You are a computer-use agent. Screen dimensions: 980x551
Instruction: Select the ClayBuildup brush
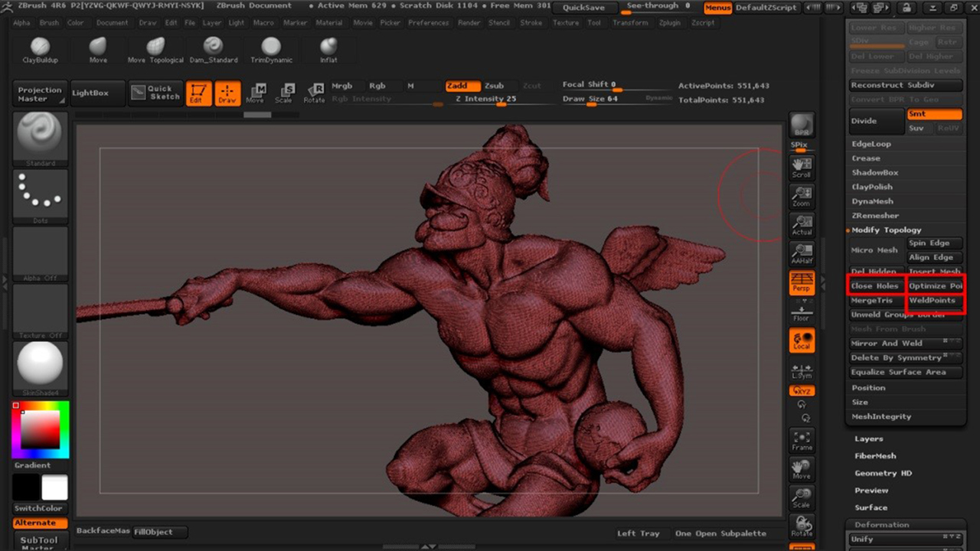click(x=41, y=49)
